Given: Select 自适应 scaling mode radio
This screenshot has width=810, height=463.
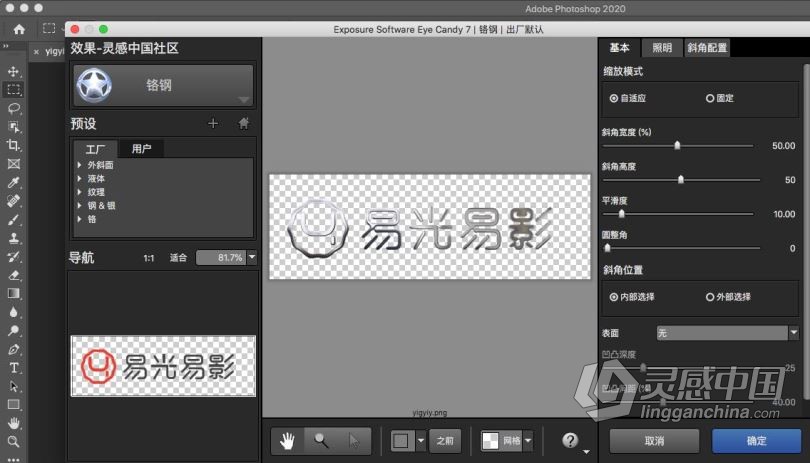Looking at the screenshot, I should (614, 98).
